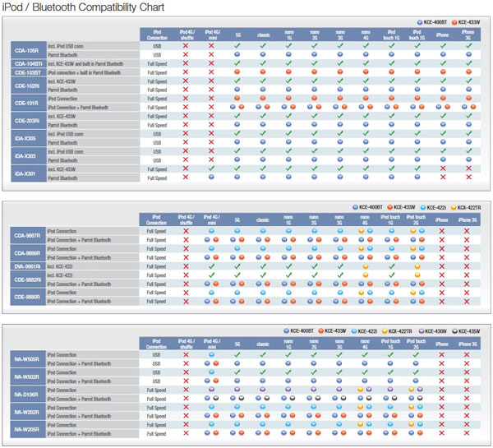The width and height of the screenshot is (493, 448).
Task: Click the CDE-101R model label
Action: point(29,103)
